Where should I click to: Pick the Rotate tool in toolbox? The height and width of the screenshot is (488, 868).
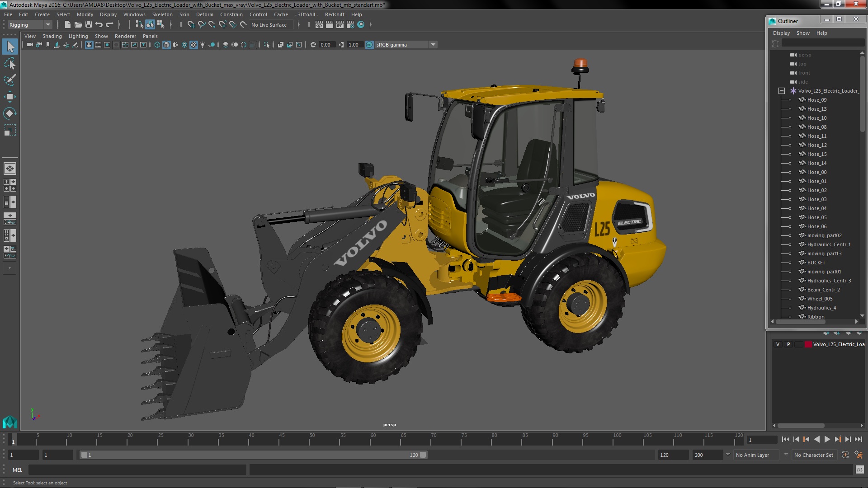tap(10, 113)
